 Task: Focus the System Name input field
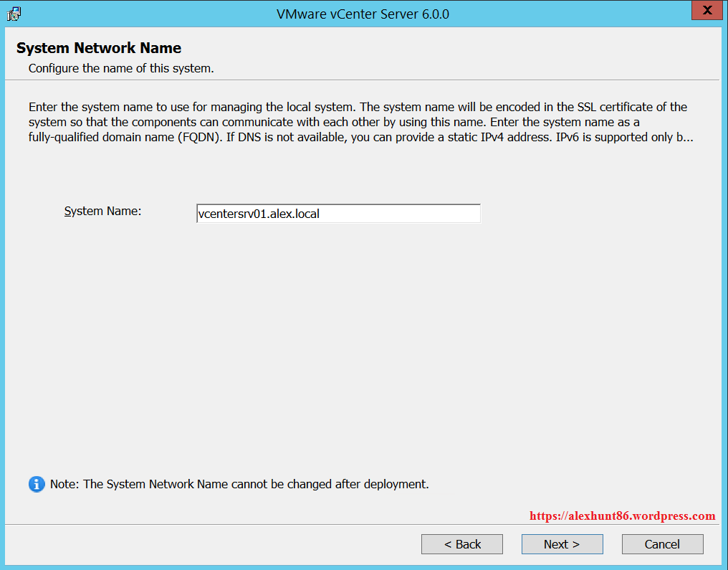tap(338, 214)
